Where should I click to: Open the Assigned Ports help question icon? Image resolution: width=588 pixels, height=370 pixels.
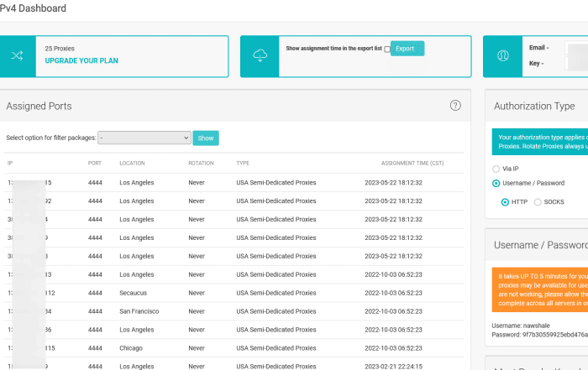[x=455, y=106]
